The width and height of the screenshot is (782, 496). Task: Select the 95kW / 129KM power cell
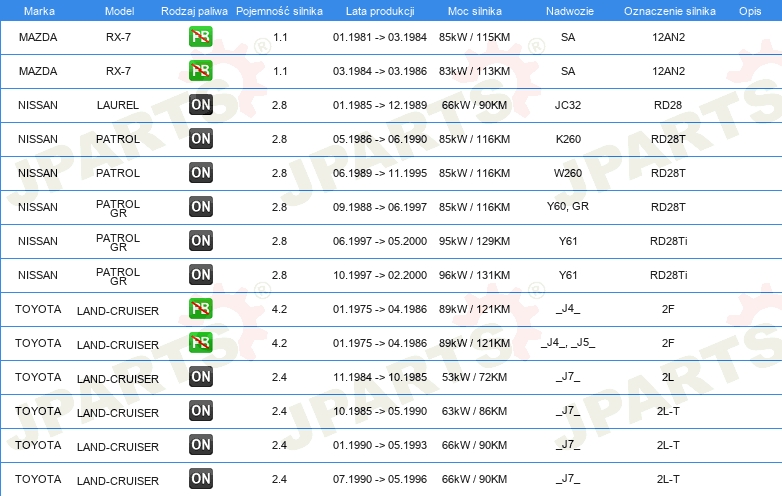click(x=474, y=241)
